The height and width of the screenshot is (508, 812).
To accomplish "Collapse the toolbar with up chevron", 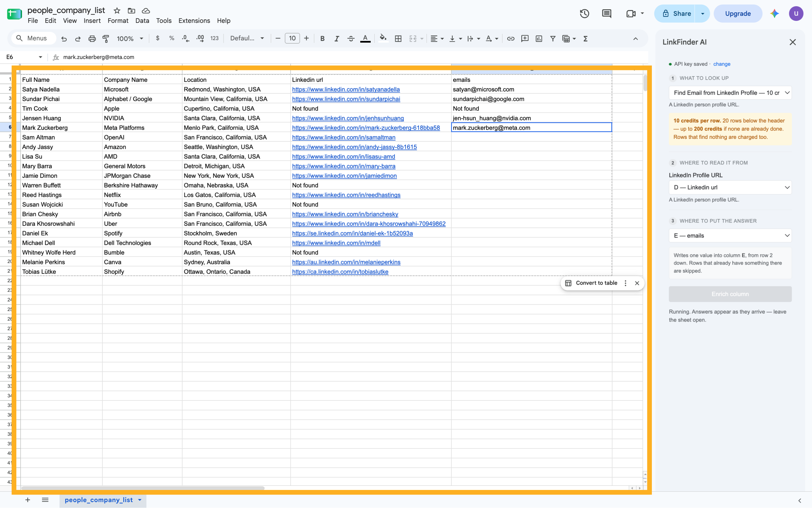I will (635, 39).
